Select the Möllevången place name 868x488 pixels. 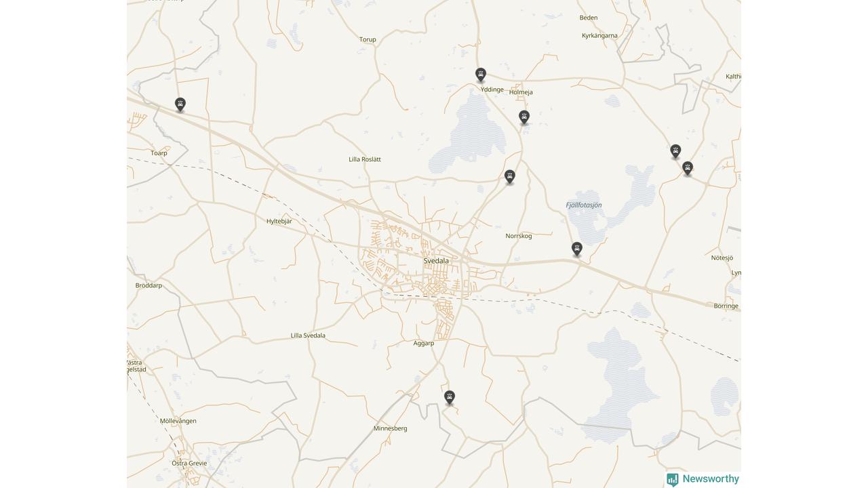(x=178, y=421)
